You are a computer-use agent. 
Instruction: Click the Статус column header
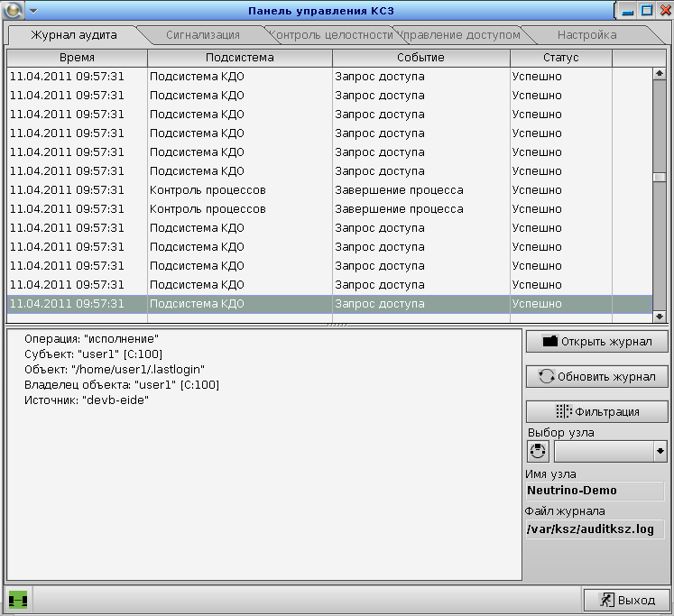560,58
